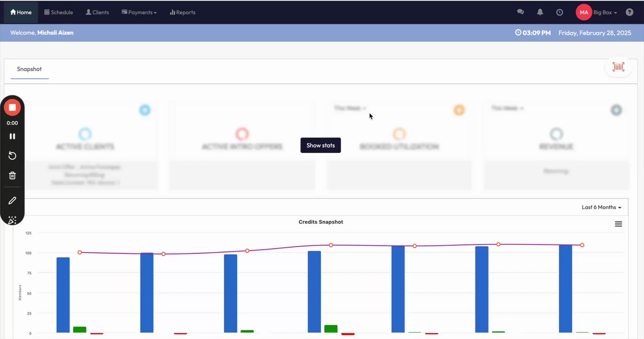Click the Show stats button

tap(321, 145)
